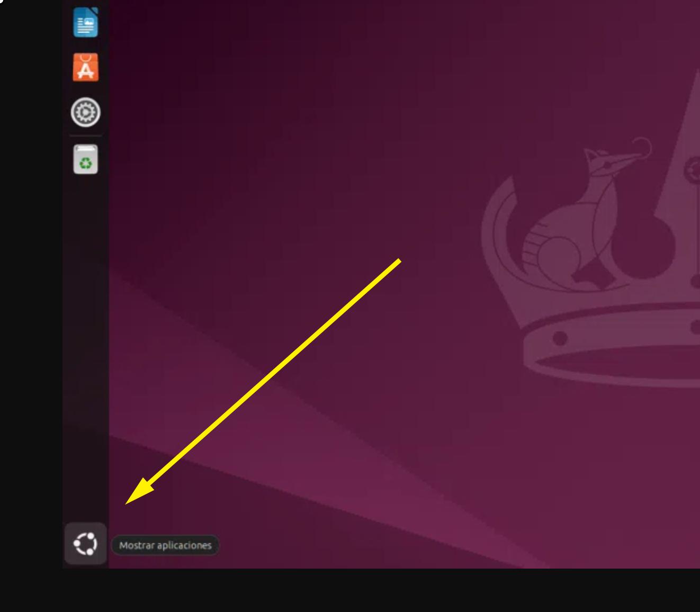Launch the Ubuntu App Center icon

85,67
